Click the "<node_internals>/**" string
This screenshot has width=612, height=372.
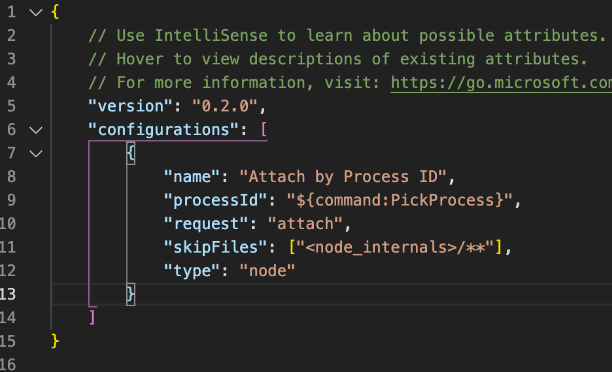click(395, 247)
